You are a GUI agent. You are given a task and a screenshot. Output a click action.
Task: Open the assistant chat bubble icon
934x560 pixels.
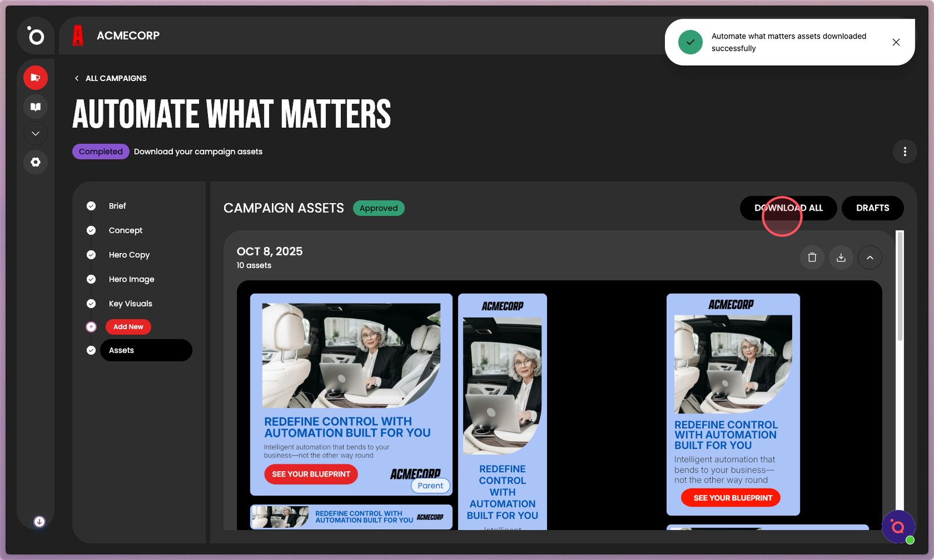coord(898,527)
